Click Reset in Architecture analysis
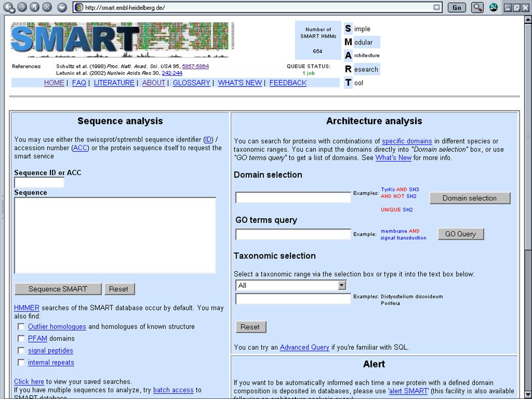This screenshot has width=532, height=399. point(250,327)
